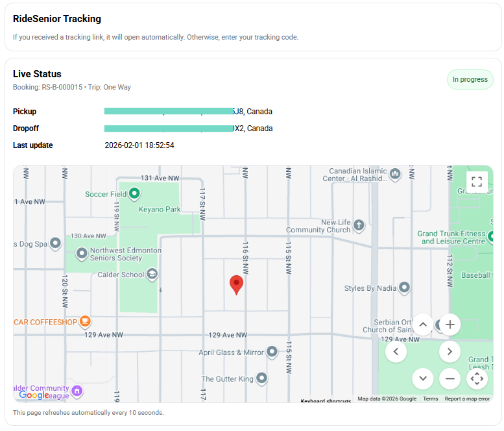The height and width of the screenshot is (431, 504).
Task: Click New Life Community Church marker
Action: point(359,225)
